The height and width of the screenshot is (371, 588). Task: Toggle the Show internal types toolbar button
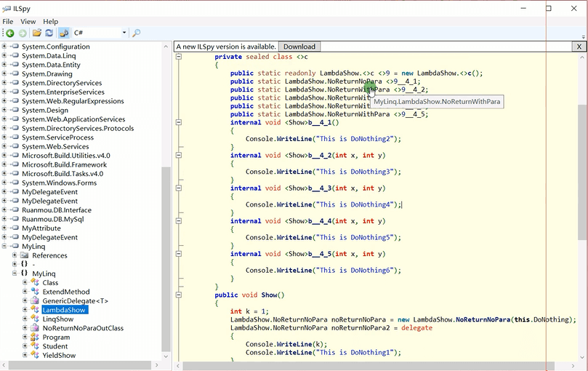click(x=63, y=33)
